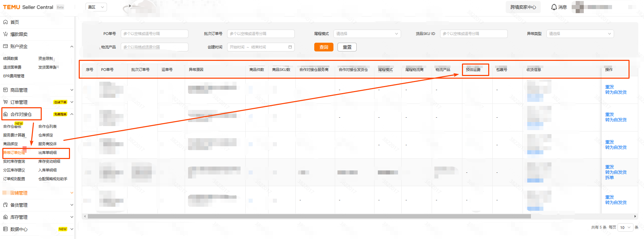Open 仓配策略规划助手 in sidebar
This screenshot has height=239, width=644.
[x=53, y=179]
